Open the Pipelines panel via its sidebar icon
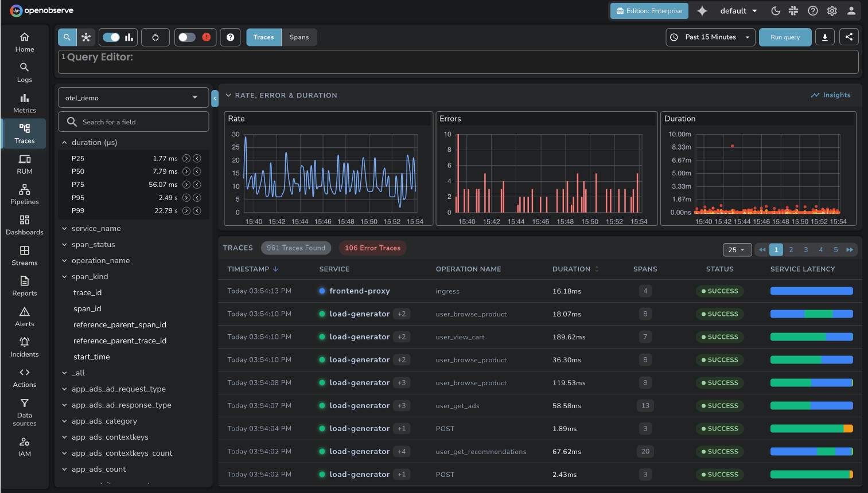 tap(24, 194)
